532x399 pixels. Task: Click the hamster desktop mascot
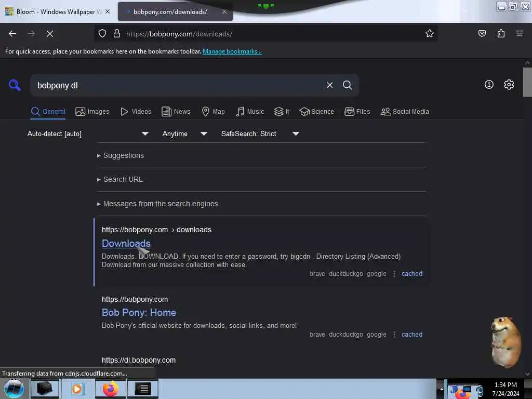(506, 342)
